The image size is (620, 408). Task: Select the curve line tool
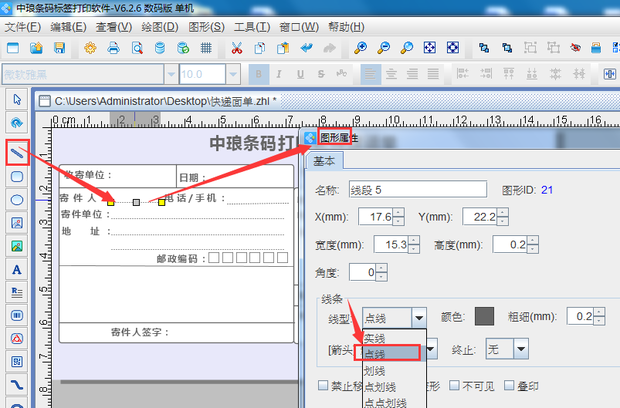click(x=17, y=384)
